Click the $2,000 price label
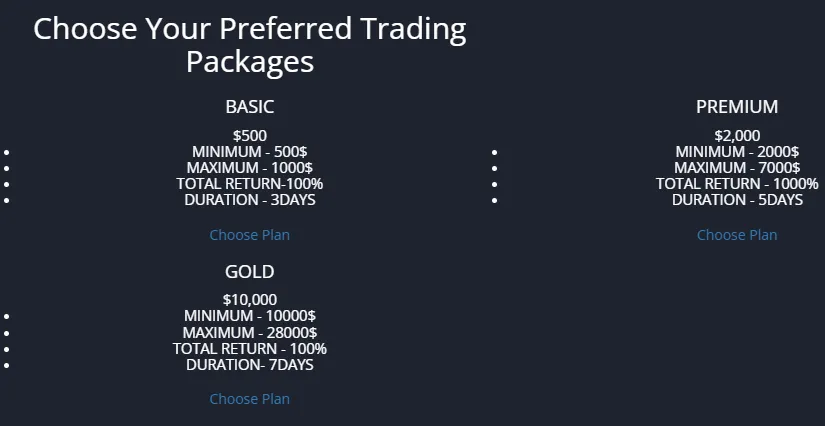 point(737,136)
